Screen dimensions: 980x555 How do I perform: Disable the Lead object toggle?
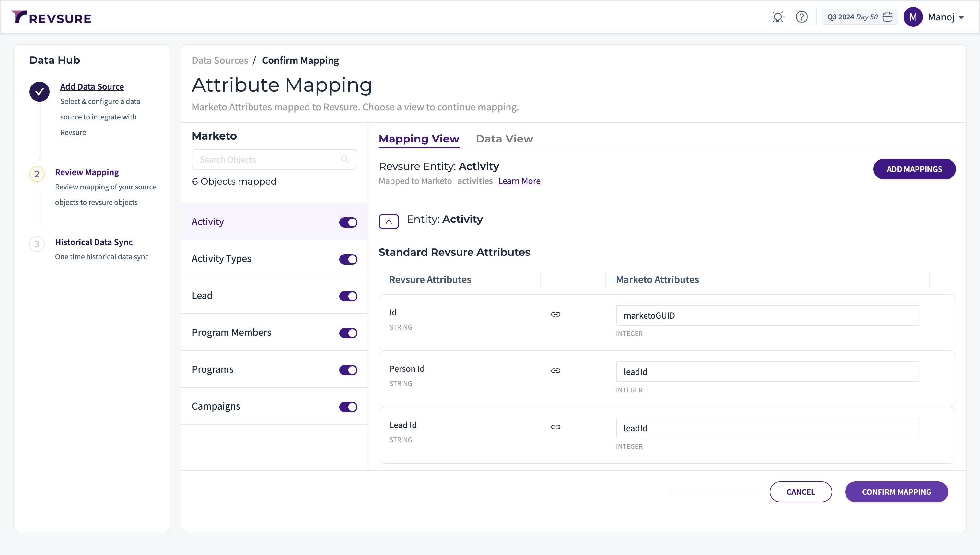(348, 296)
